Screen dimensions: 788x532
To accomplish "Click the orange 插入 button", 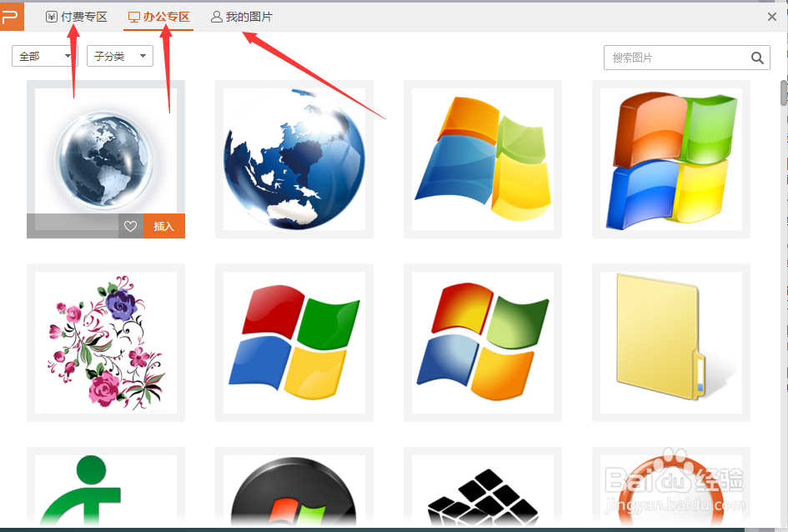I will tap(163, 226).
